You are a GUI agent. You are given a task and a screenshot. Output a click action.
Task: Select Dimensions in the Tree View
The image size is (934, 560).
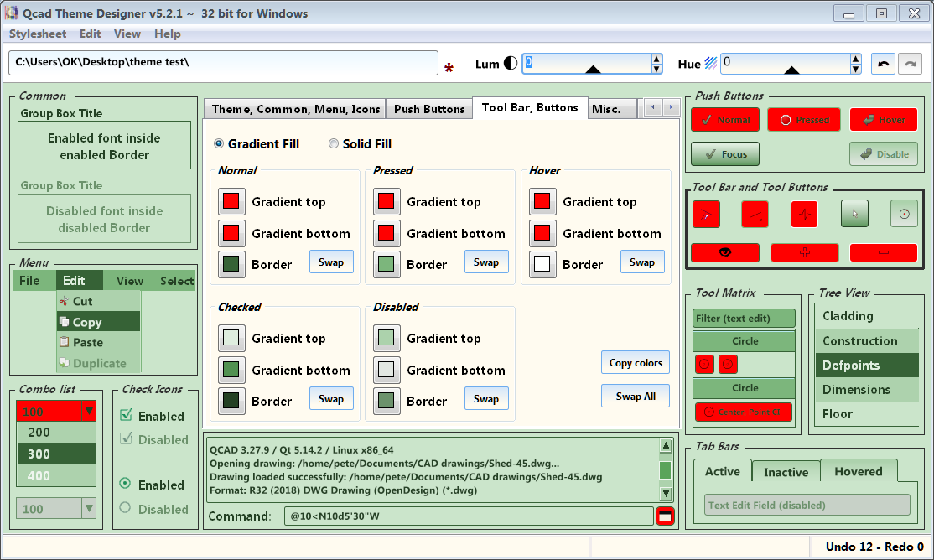point(856,390)
